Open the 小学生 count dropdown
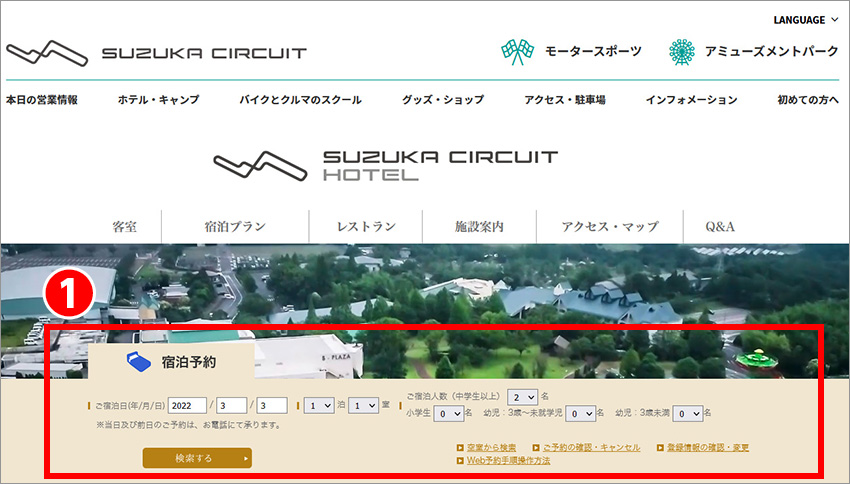The height and width of the screenshot is (484, 850). pos(449,414)
